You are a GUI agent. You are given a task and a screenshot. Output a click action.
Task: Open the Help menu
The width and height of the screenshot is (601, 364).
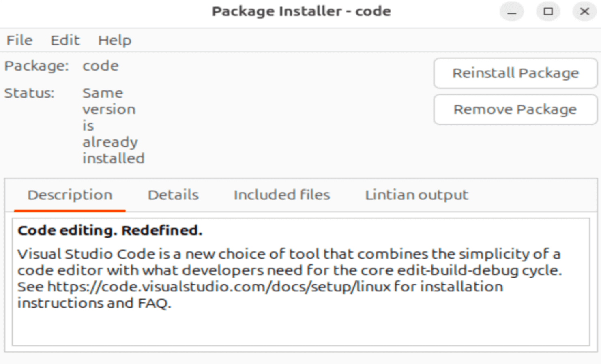coord(115,41)
